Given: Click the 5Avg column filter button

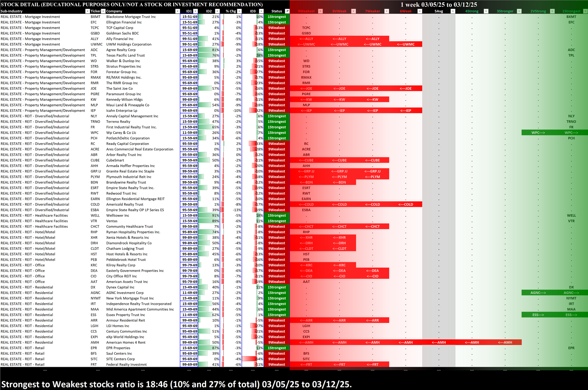Looking at the screenshot, I should [x=453, y=11].
